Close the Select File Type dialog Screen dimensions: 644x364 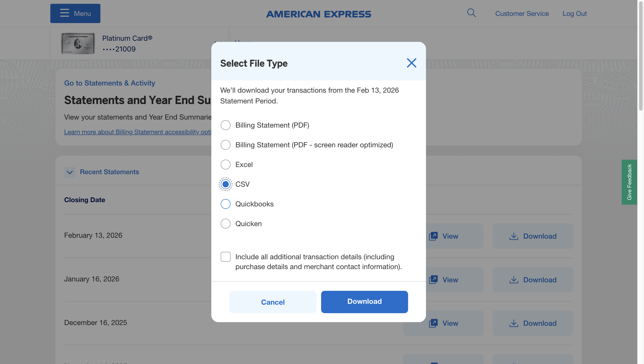[411, 63]
